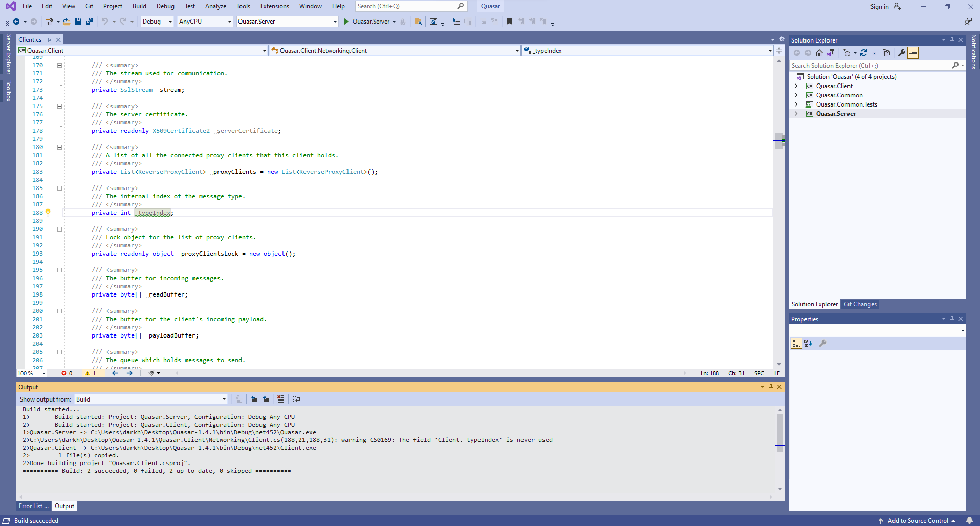
Task: Enable Preview Selected Items in Solution Explorer
Action: 913,53
